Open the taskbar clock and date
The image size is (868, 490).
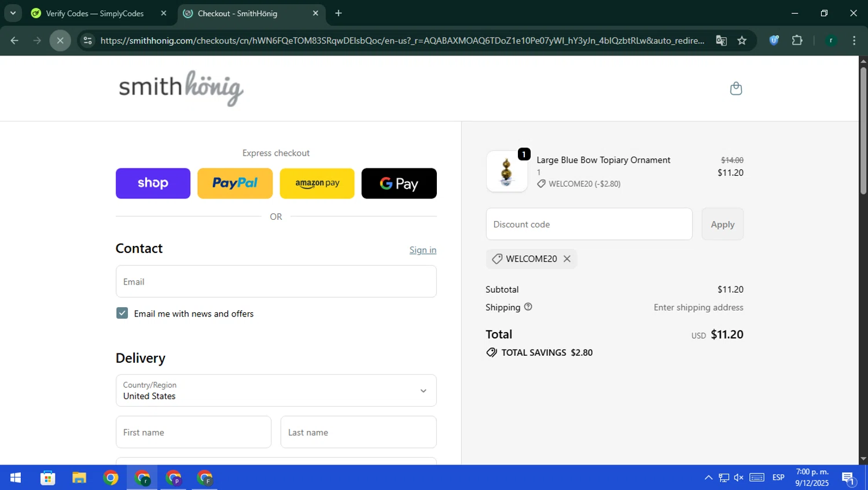tap(812, 478)
